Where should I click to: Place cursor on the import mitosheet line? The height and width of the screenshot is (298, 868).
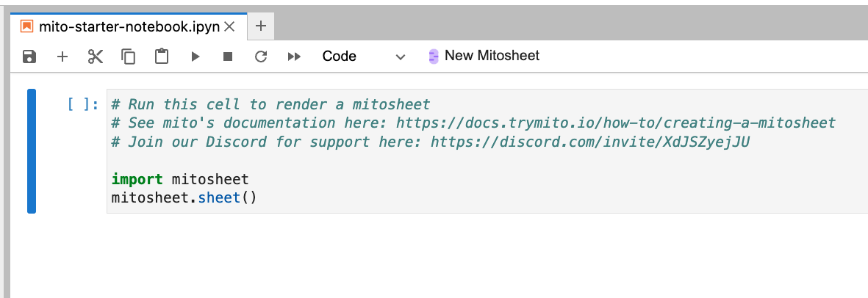tap(180, 179)
